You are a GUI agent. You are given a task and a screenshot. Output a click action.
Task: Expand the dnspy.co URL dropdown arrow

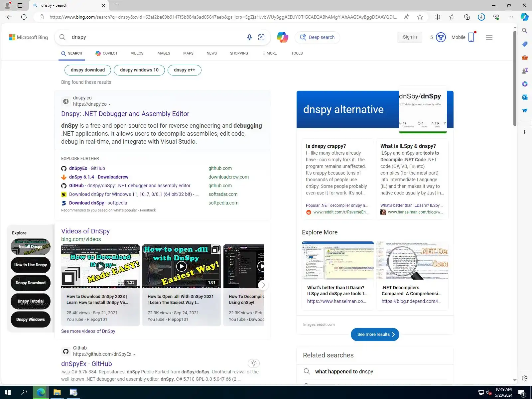pyautogui.click(x=109, y=104)
